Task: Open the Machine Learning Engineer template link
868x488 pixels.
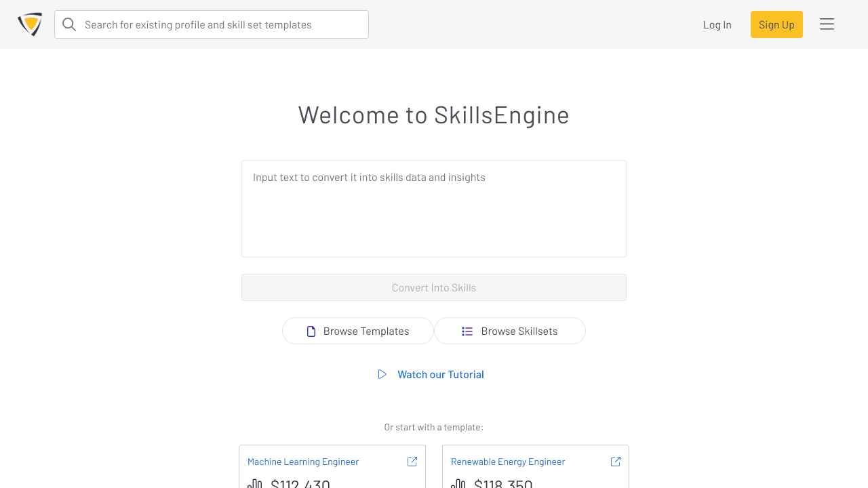Action: click(303, 462)
